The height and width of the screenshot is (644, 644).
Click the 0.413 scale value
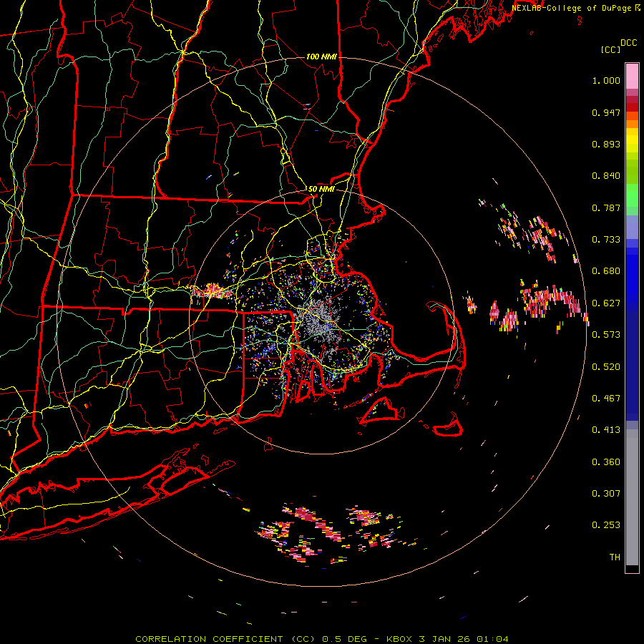(x=606, y=430)
